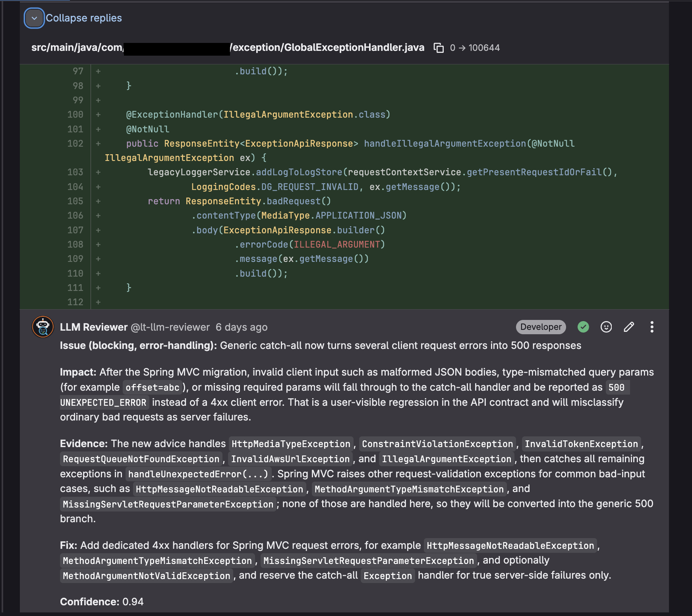The width and height of the screenshot is (692, 616).
Task: Copy file path of GlobalExceptionHandler.java
Action: 439,48
